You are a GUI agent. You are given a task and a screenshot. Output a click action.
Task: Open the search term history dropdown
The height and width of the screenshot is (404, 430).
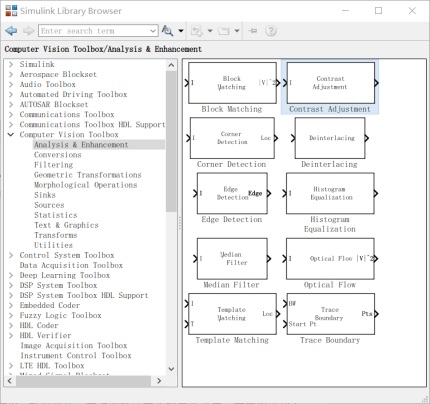[x=153, y=31]
